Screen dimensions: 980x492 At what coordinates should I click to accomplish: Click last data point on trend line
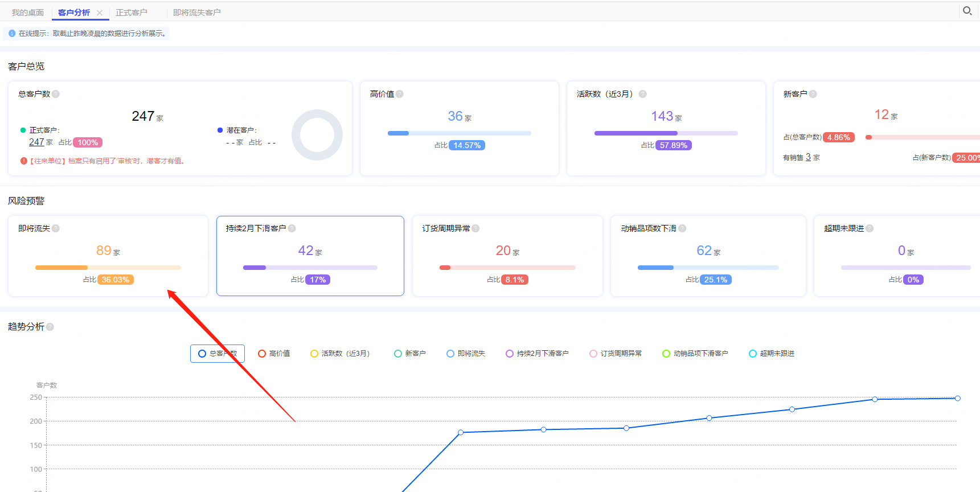tap(957, 398)
